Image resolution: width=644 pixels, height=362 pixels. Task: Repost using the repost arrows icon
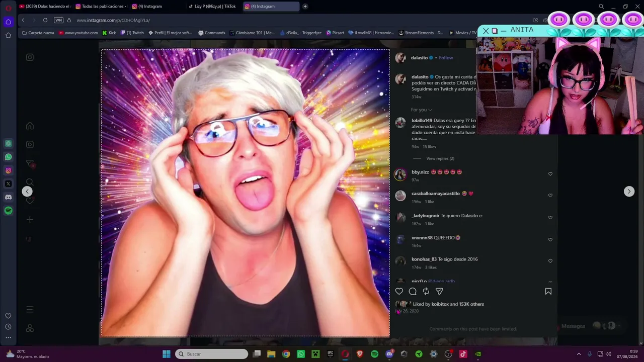426,291
